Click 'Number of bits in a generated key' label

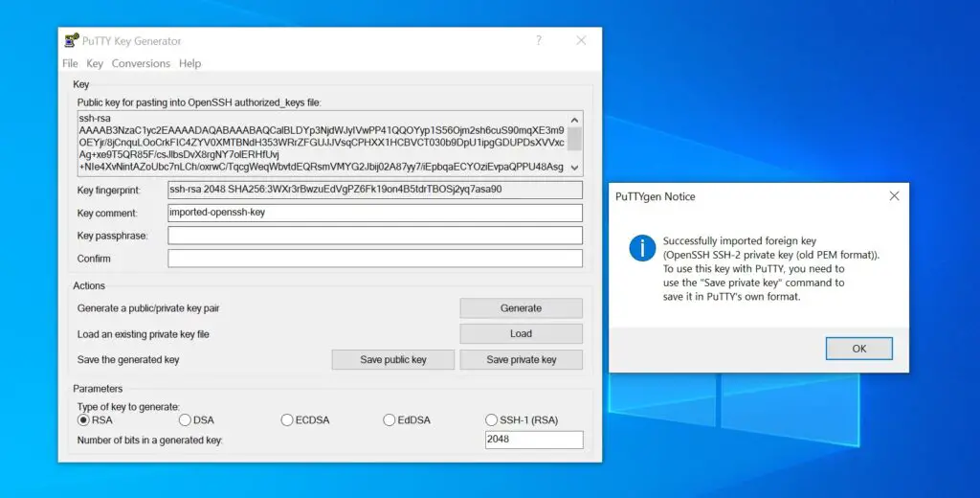pyautogui.click(x=150, y=440)
